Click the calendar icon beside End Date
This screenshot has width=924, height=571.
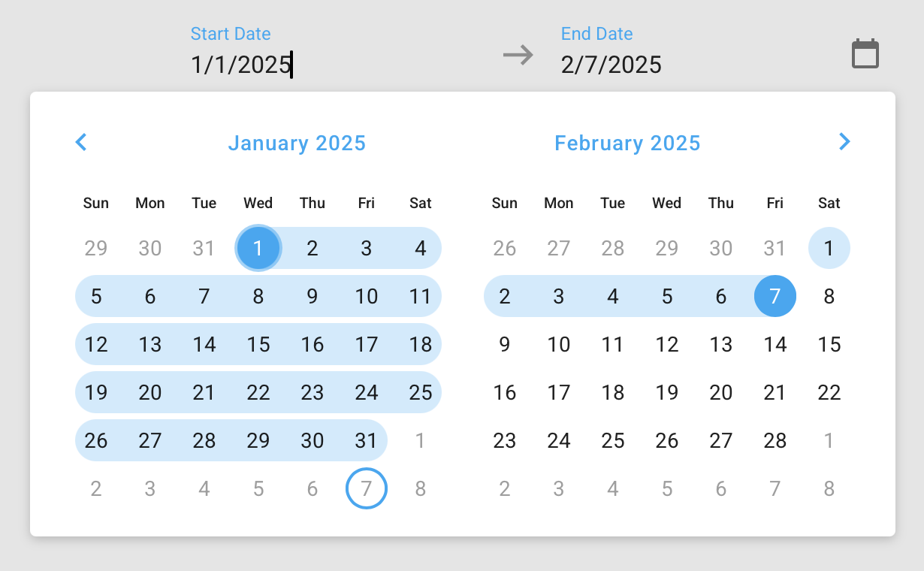coord(865,54)
